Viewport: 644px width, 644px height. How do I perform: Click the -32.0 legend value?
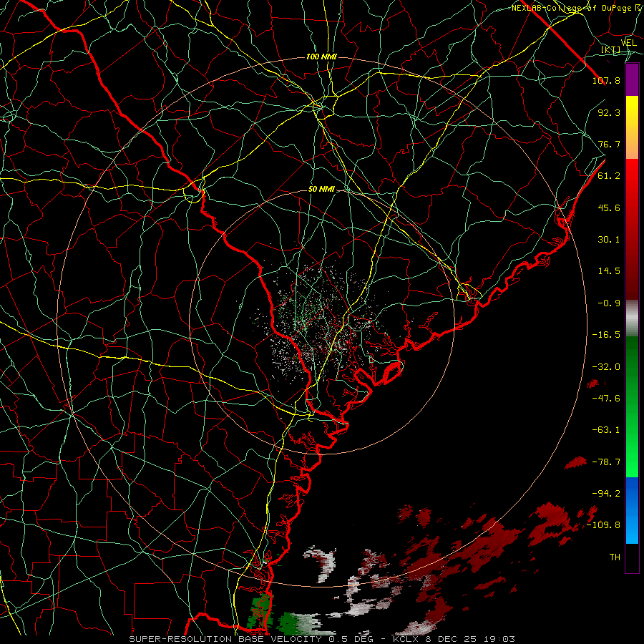click(606, 367)
